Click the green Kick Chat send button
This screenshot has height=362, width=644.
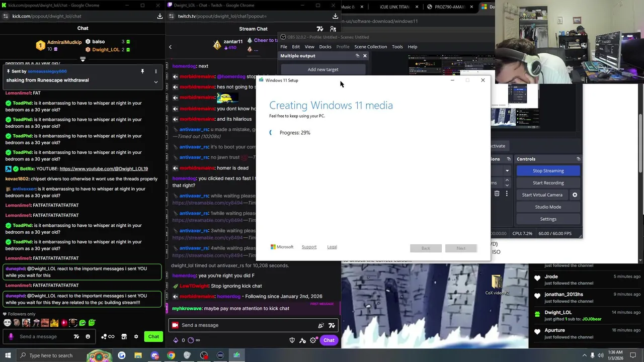(153, 336)
